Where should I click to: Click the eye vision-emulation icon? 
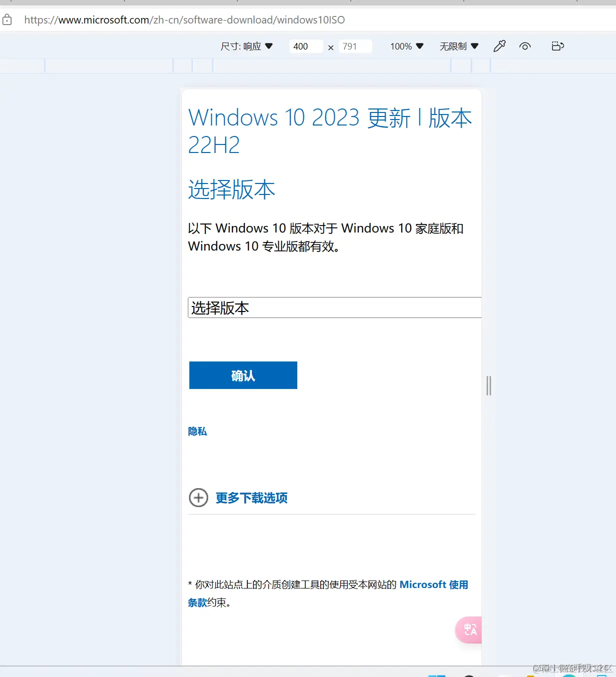[x=525, y=46]
